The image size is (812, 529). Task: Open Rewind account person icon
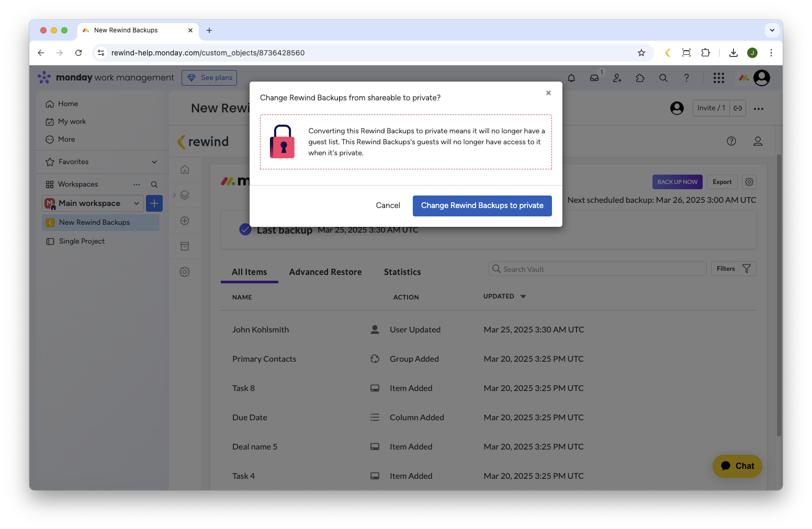tap(758, 141)
